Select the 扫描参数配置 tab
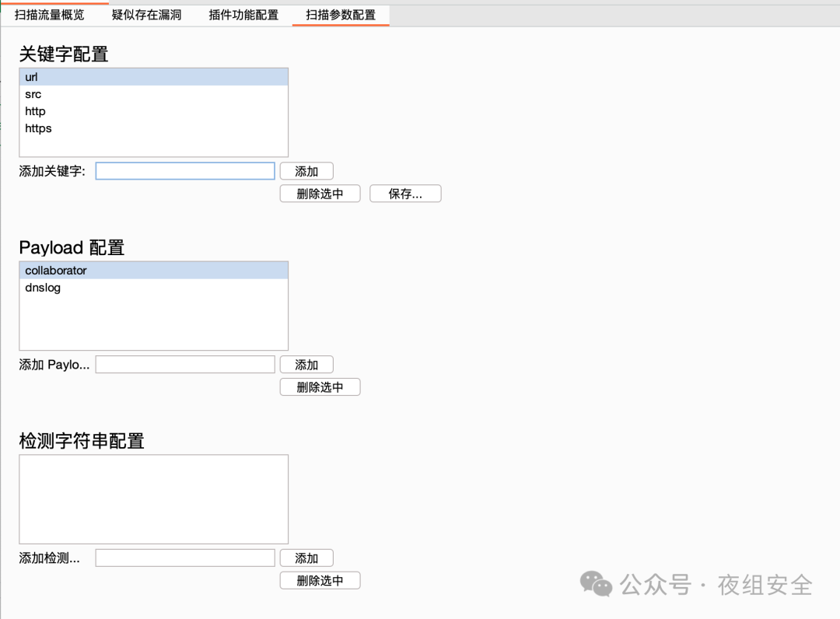Viewport: 840px width, 619px height. tap(341, 15)
